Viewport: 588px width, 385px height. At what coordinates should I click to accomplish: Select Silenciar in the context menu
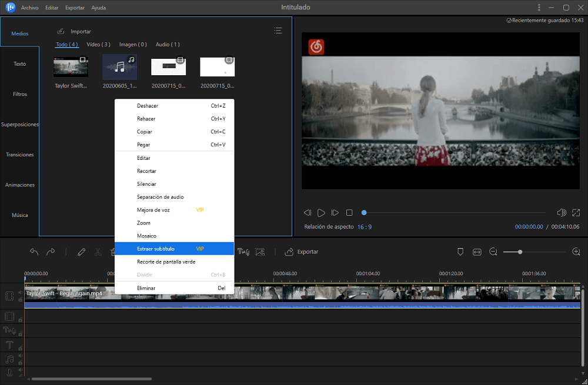point(175,184)
